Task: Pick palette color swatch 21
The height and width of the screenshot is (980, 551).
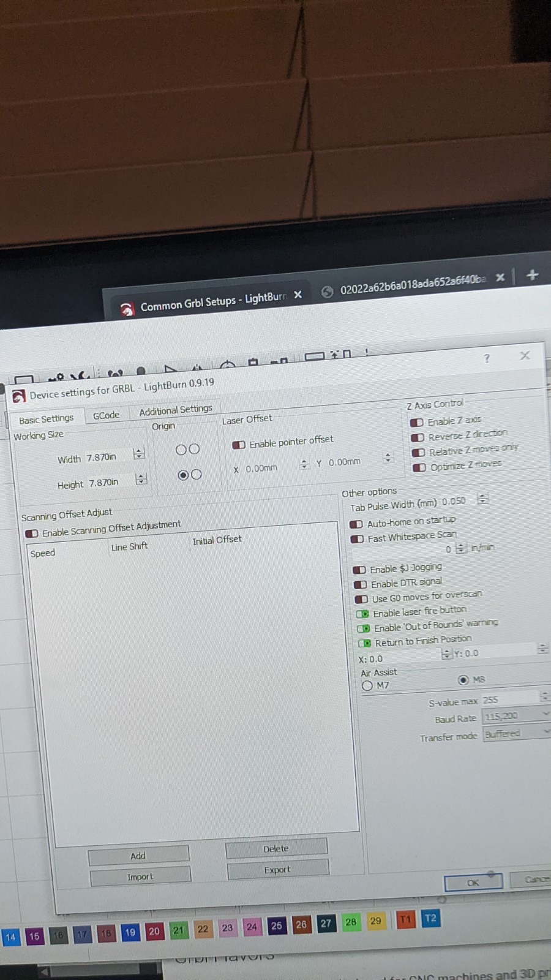Action: [x=178, y=930]
